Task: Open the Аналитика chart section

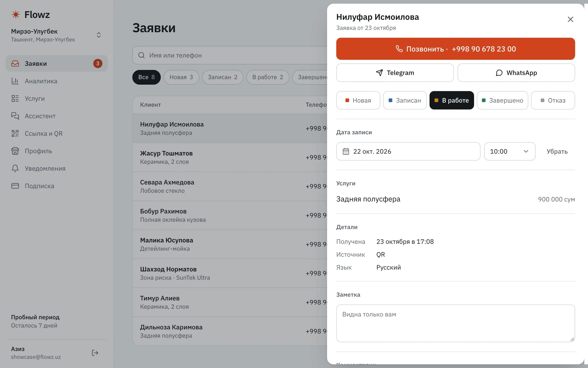Action: (57, 81)
